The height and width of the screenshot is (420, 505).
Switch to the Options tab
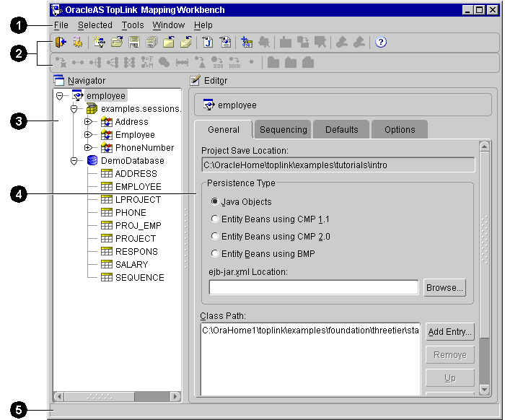[400, 129]
